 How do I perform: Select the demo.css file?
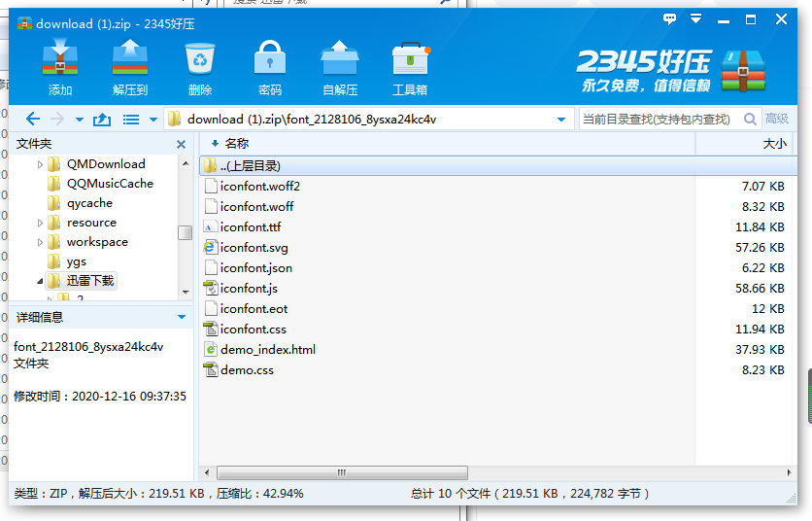pyautogui.click(x=497, y=370)
